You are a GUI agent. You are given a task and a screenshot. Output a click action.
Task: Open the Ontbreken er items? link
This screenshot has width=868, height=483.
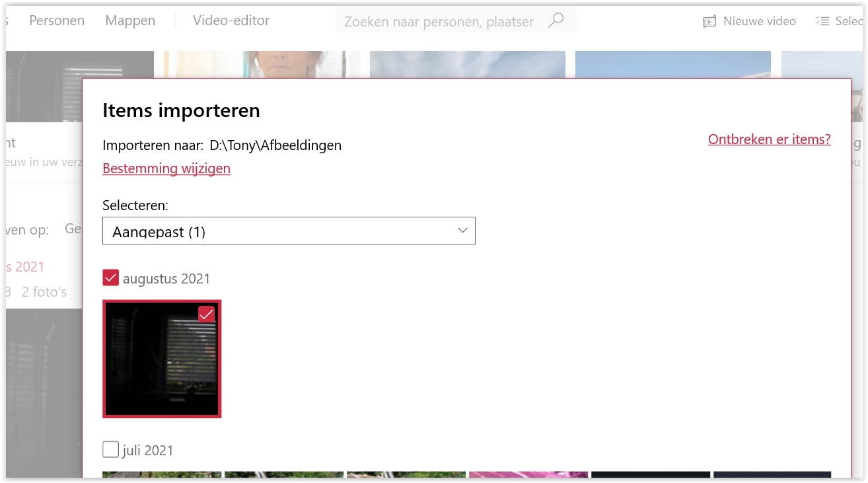click(x=769, y=139)
